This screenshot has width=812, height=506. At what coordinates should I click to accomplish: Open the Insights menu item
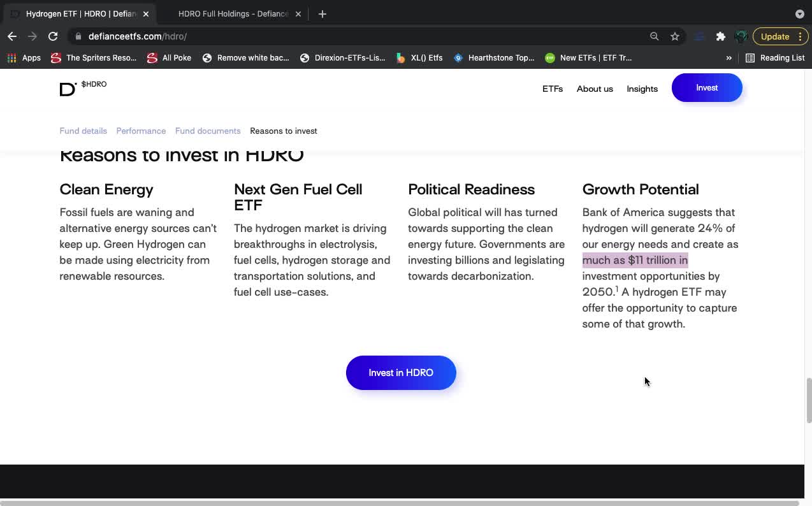[x=642, y=89]
